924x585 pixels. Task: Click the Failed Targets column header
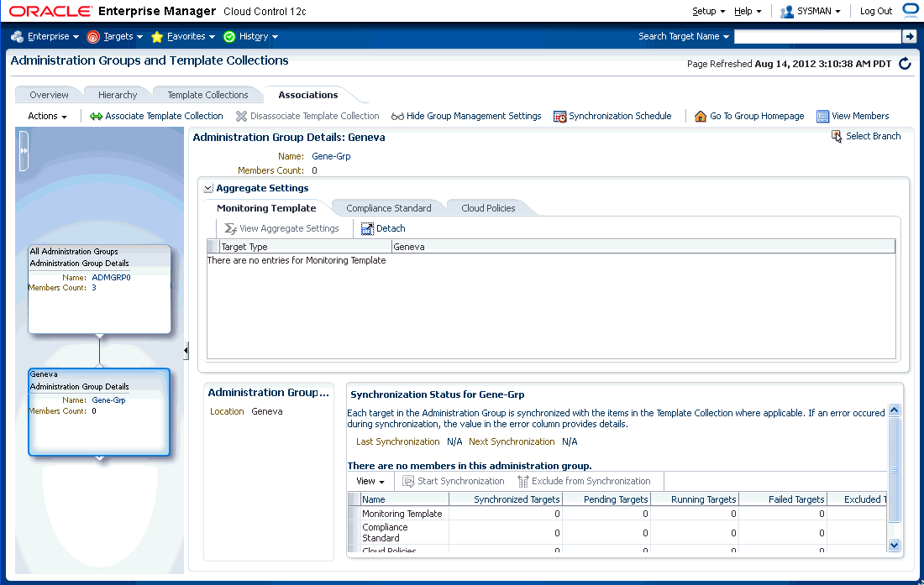tap(783, 499)
